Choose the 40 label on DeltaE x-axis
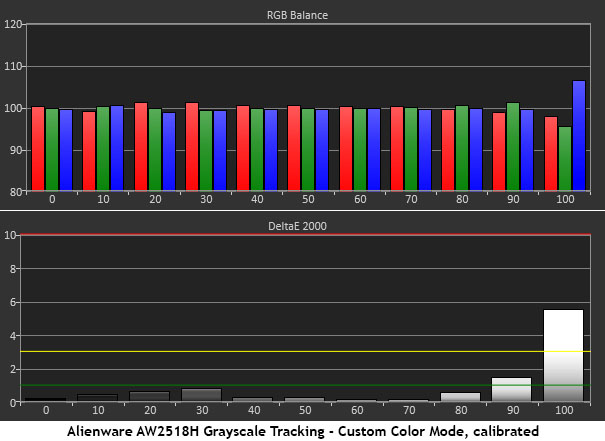 coord(254,410)
